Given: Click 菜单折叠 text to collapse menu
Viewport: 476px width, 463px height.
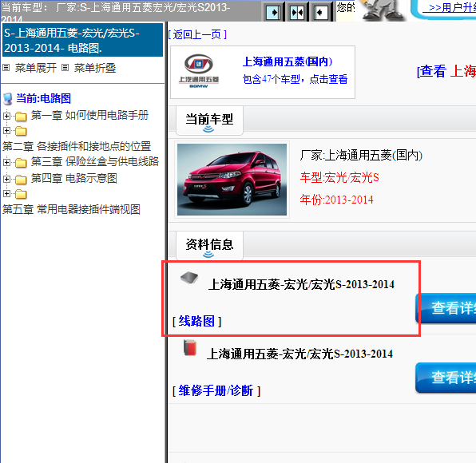Looking at the screenshot, I should (x=95, y=68).
